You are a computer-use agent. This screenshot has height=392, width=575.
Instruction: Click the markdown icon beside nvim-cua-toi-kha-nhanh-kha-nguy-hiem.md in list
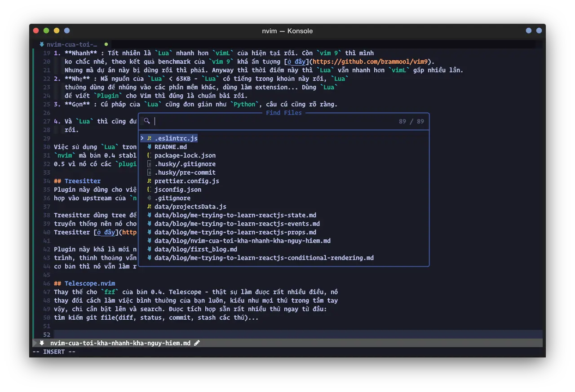coord(149,241)
